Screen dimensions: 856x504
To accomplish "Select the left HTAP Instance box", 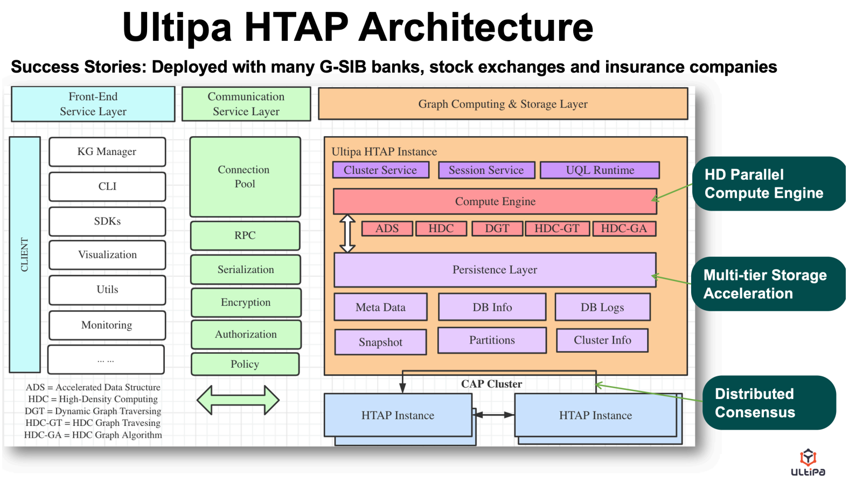I will 398,415.
